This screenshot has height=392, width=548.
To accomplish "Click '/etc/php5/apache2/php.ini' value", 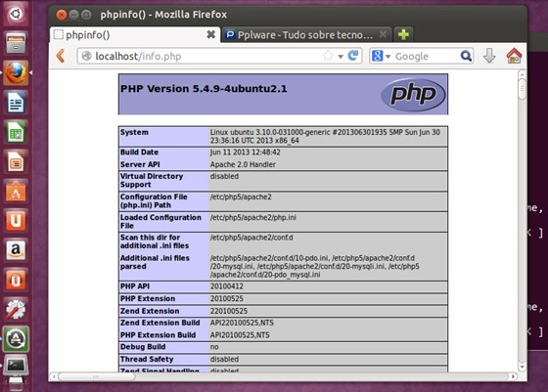I will [x=253, y=217].
